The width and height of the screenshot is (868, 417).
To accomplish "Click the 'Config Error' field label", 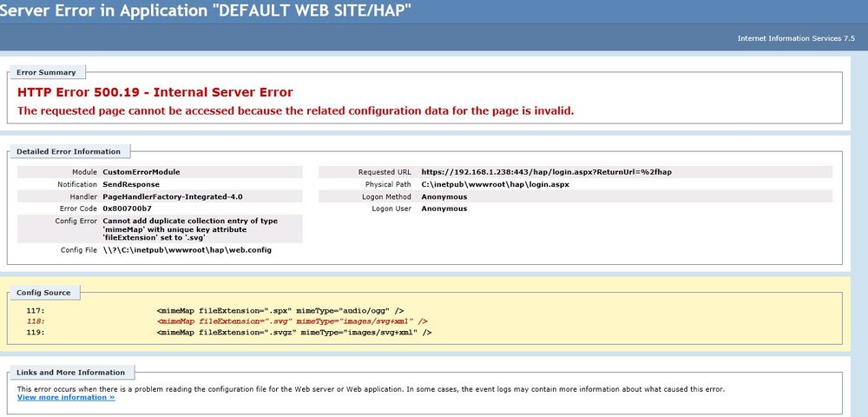I will (76, 221).
